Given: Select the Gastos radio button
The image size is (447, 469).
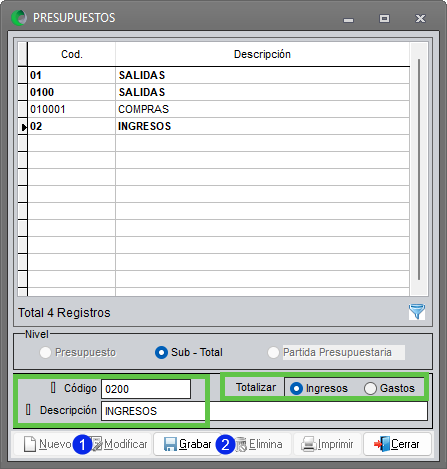Looking at the screenshot, I should pos(370,388).
